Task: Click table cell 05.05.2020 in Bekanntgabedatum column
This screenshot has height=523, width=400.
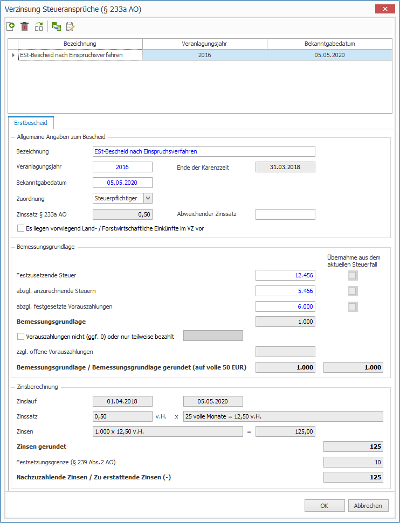Action: pos(330,55)
